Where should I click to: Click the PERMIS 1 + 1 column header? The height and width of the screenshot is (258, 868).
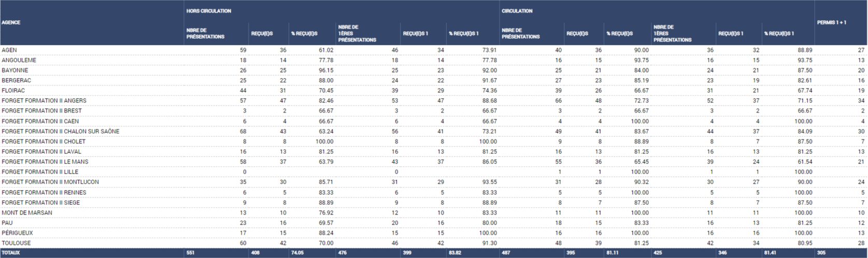[832, 23]
